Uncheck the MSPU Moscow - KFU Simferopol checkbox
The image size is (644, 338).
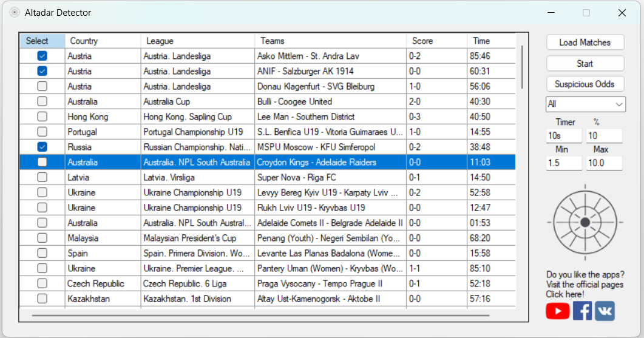(42, 147)
